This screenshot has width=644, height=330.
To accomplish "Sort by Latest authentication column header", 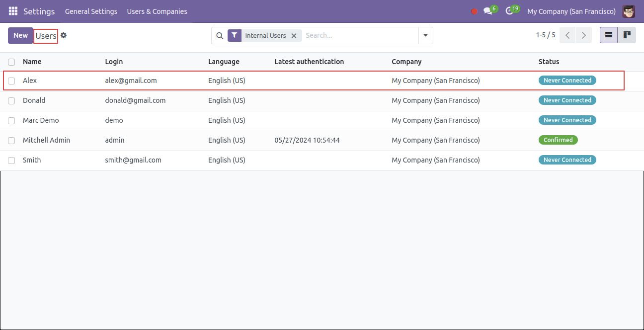I will pyautogui.click(x=309, y=62).
